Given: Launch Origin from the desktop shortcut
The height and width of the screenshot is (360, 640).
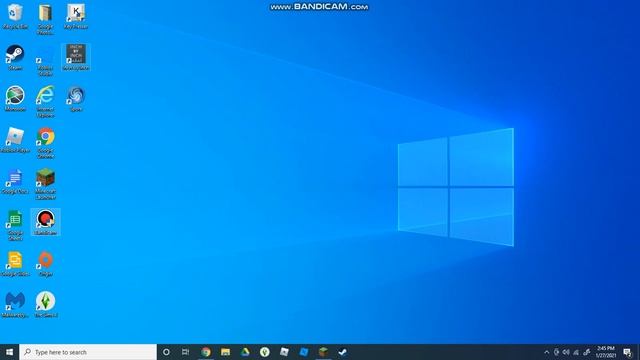Looking at the screenshot, I should coord(45,264).
